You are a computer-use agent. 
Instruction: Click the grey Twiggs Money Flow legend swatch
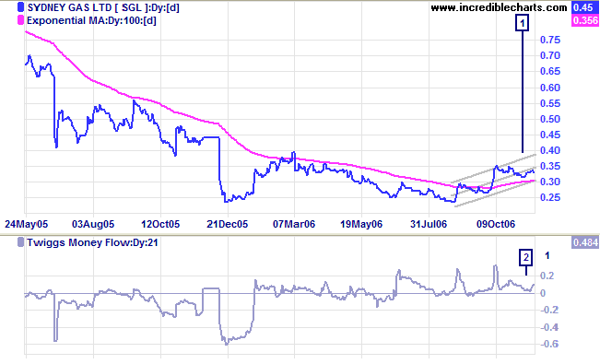(21, 242)
